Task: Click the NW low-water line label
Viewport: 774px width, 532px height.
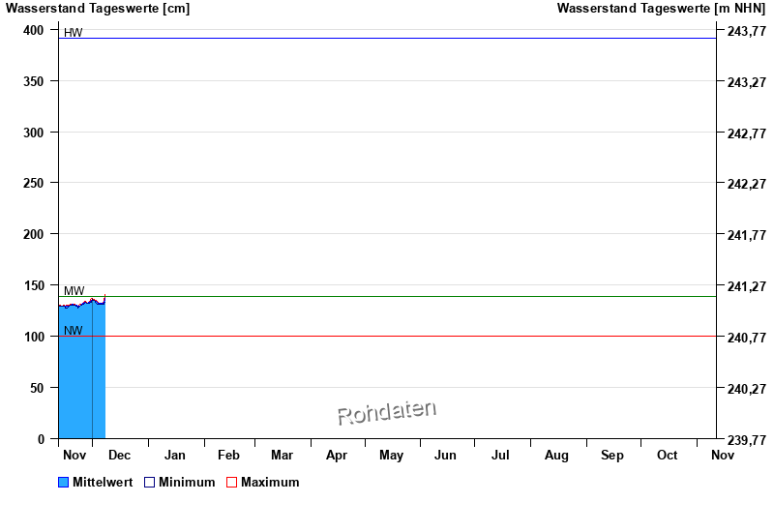Action: [74, 331]
